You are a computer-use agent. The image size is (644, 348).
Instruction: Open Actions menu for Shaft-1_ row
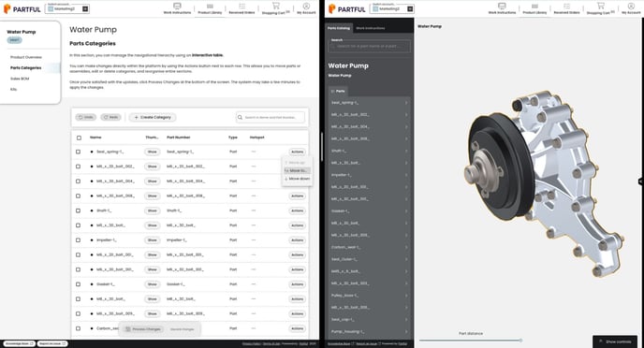pyautogui.click(x=297, y=210)
